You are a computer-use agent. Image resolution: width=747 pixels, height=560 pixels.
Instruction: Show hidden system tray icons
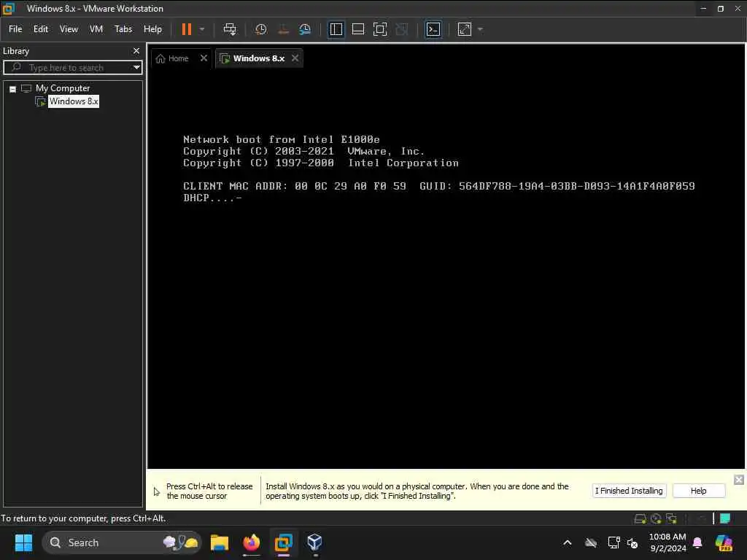tap(568, 542)
